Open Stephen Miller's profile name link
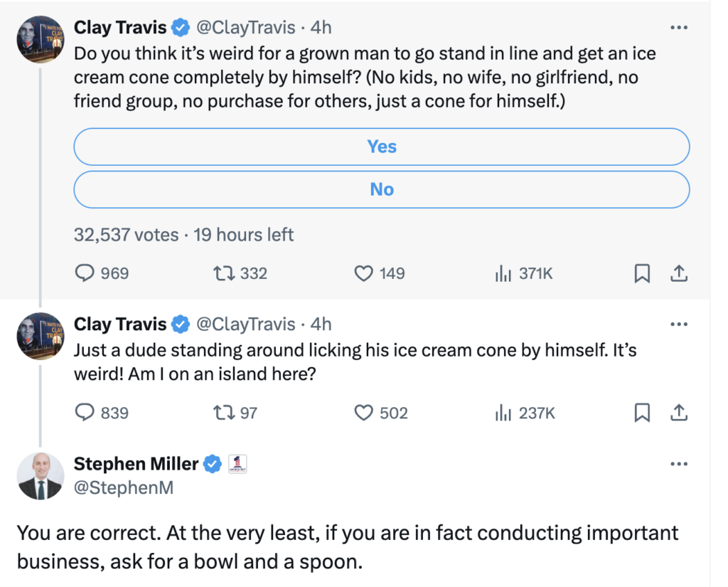This screenshot has height=587, width=728. click(x=136, y=464)
